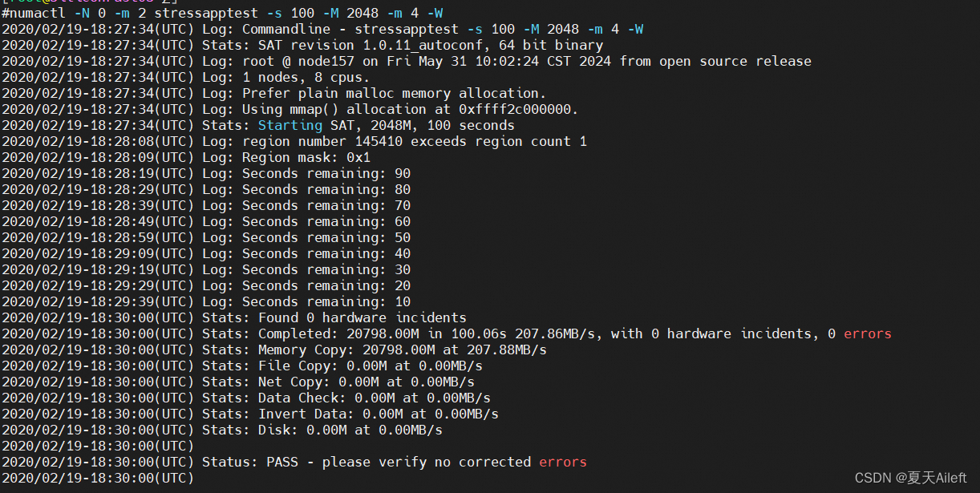Click '1 nodes, 8 cpus.' log line
The height and width of the screenshot is (493, 980).
(x=186, y=77)
